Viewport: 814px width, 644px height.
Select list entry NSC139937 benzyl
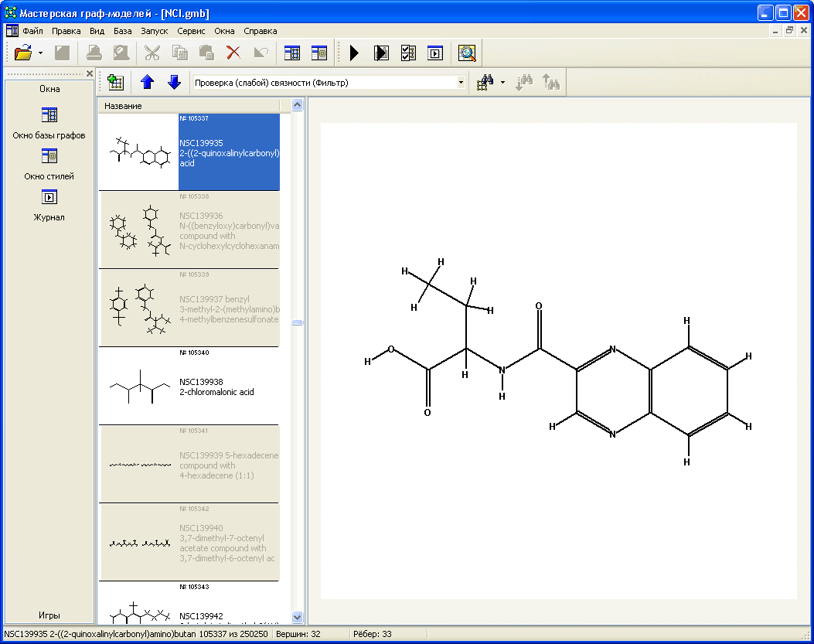(189, 308)
